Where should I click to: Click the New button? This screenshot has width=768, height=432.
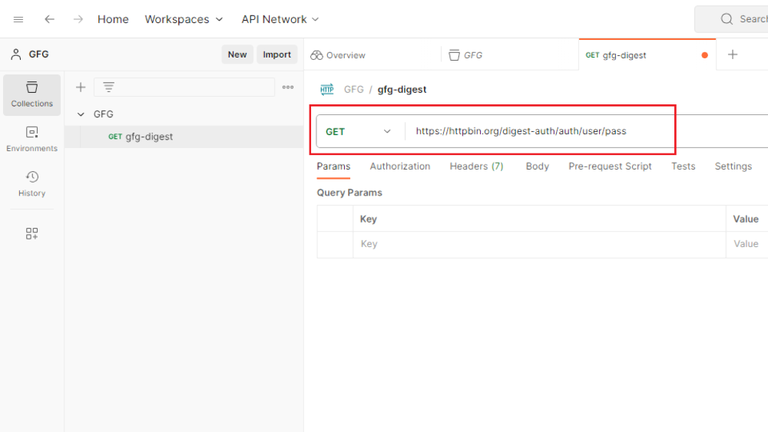(x=237, y=54)
